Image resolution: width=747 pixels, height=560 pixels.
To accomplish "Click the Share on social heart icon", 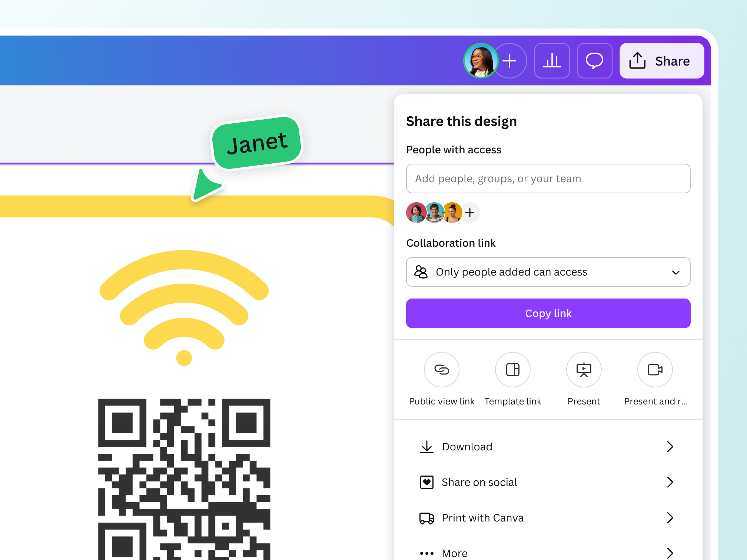I will click(x=426, y=482).
